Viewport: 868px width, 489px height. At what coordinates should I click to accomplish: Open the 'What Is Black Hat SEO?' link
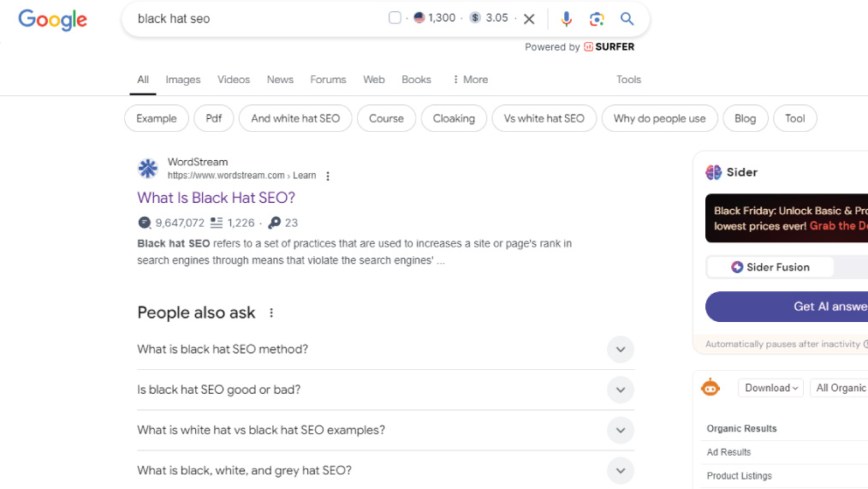click(216, 198)
